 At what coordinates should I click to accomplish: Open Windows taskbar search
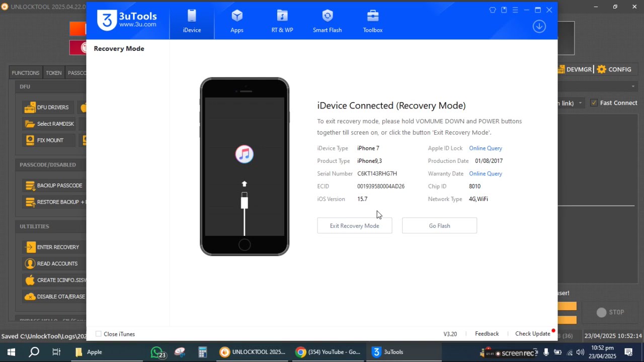[34, 352]
